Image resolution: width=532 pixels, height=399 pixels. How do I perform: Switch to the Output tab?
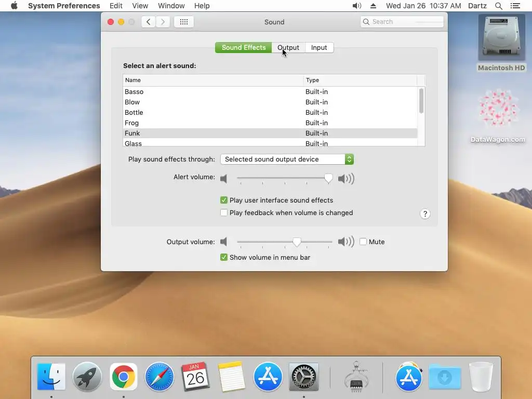(288, 47)
